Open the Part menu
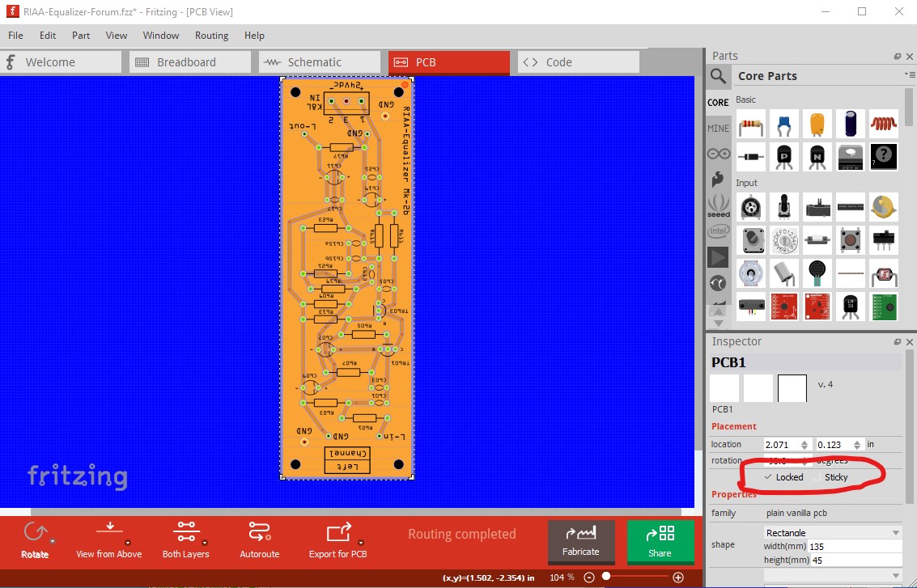The height and width of the screenshot is (588, 917). point(81,35)
